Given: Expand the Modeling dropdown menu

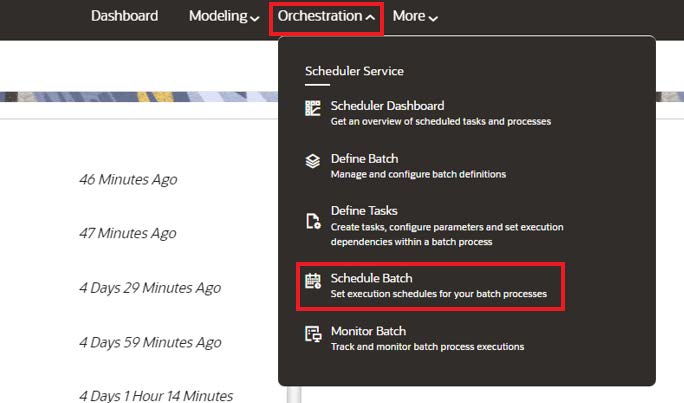Looking at the screenshot, I should (x=224, y=16).
